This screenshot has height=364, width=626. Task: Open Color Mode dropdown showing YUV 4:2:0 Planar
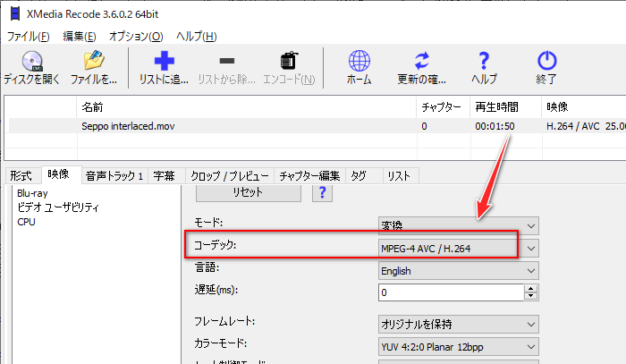pos(458,347)
